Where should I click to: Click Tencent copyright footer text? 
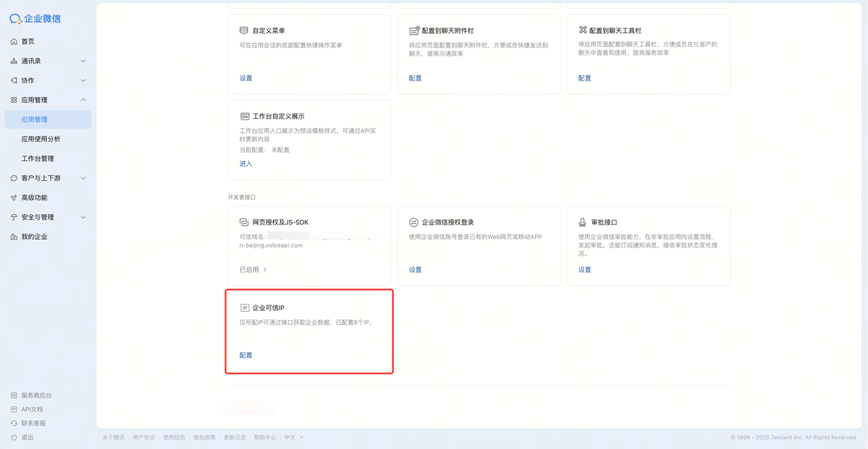(793, 437)
